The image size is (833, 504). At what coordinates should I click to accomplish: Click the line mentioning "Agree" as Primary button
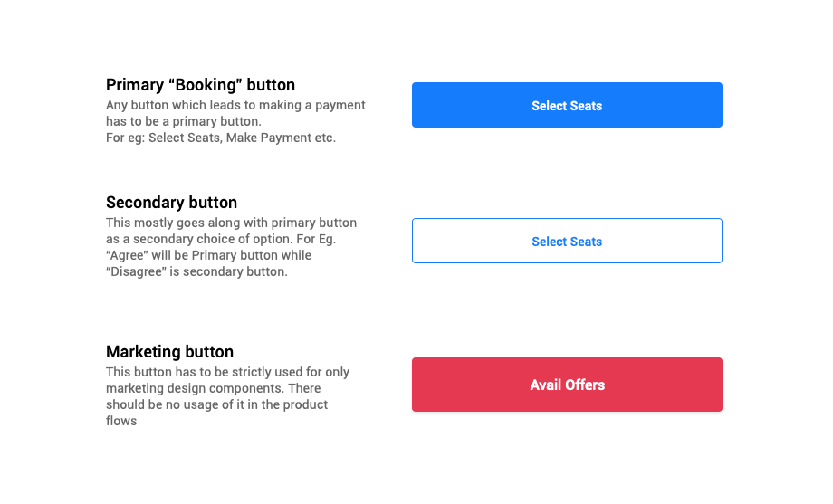tap(209, 256)
